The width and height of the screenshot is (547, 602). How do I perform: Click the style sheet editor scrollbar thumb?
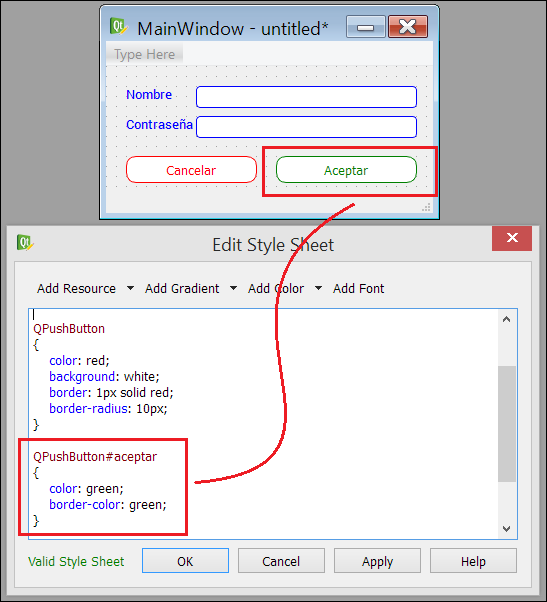tap(507, 423)
